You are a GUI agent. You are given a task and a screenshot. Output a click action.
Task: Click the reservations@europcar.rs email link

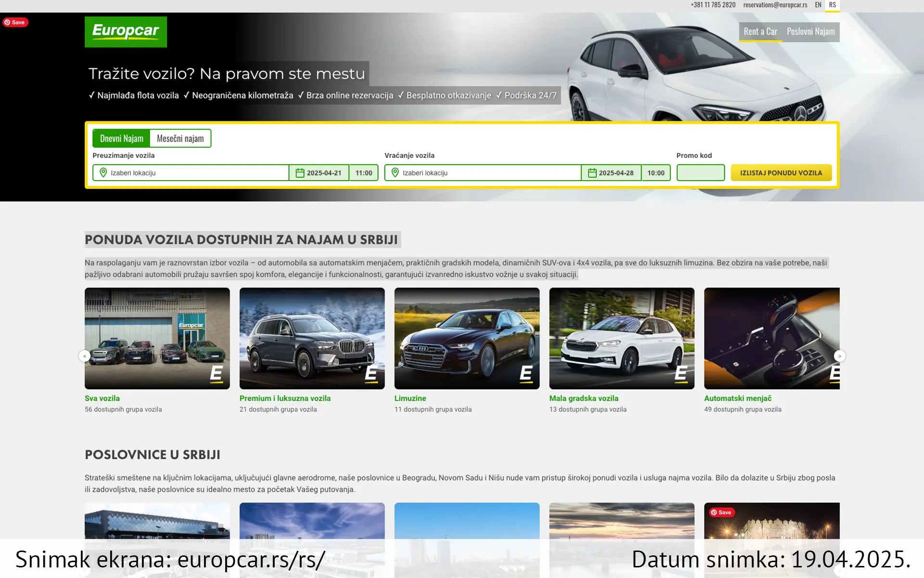point(775,5)
